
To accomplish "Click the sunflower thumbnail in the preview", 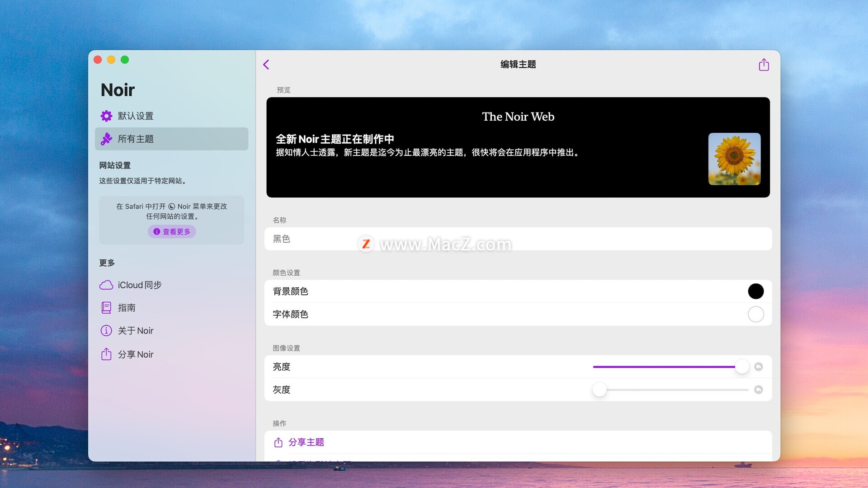I will click(734, 159).
